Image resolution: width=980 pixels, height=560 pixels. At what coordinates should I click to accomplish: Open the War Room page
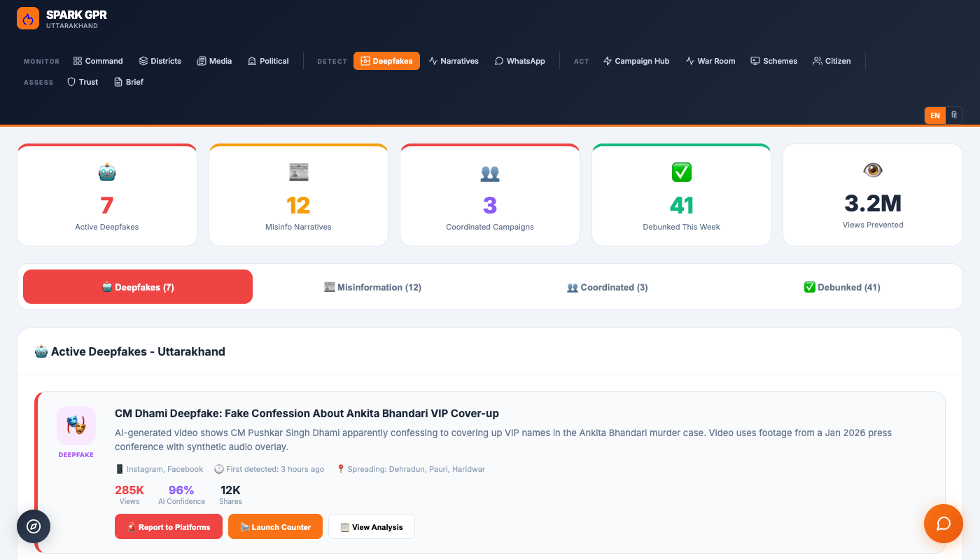click(710, 61)
